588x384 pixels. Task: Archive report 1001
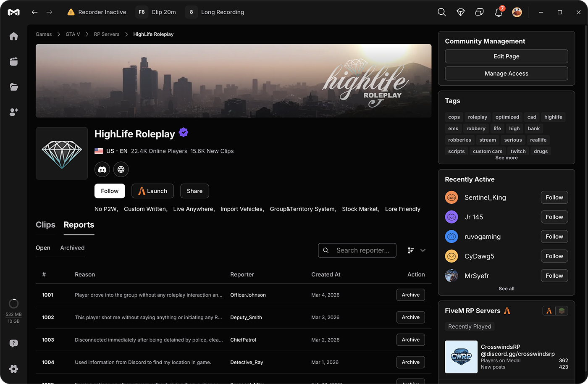tap(411, 295)
